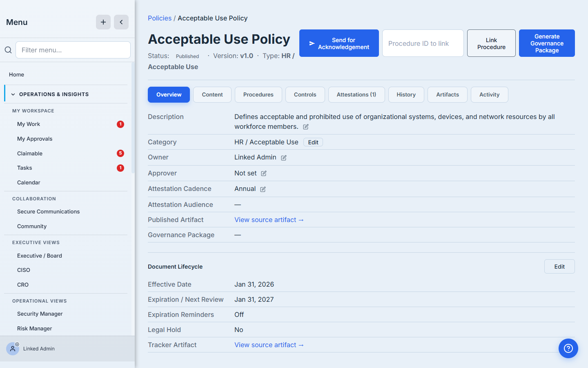Screen dimensions: 588x368
Task: Click Generate Governance Package button
Action: point(547,43)
